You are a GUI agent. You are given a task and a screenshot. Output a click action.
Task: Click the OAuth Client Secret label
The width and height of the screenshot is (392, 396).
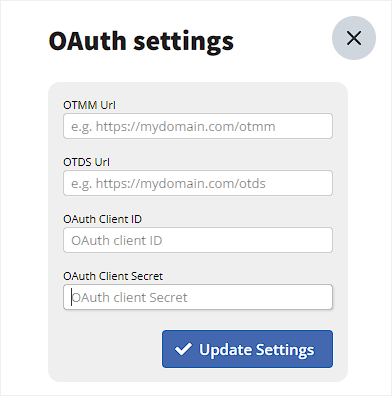[x=113, y=276]
